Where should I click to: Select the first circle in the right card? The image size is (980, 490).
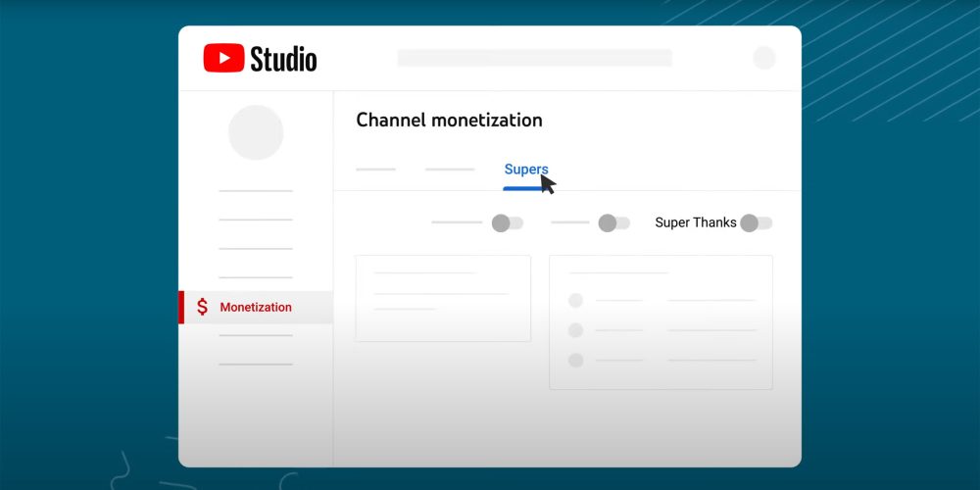(575, 300)
